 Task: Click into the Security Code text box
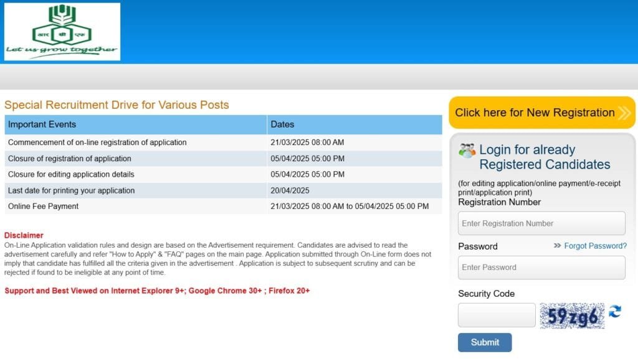click(x=497, y=315)
